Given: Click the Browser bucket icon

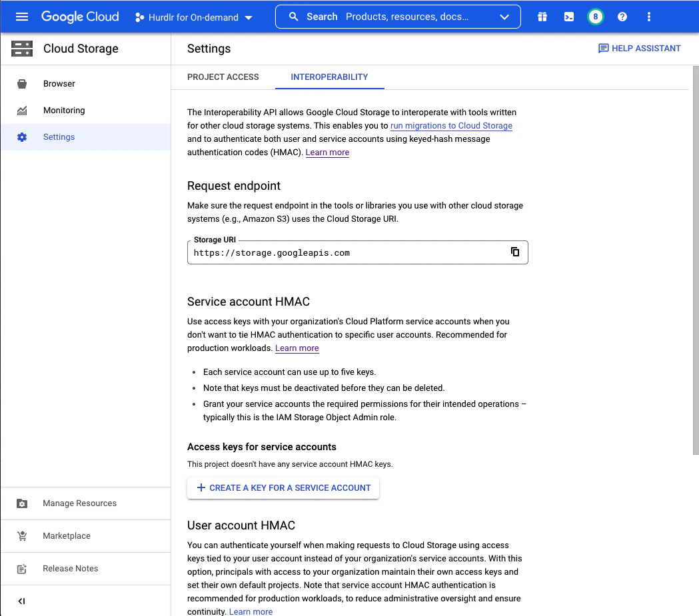Looking at the screenshot, I should coord(22,84).
